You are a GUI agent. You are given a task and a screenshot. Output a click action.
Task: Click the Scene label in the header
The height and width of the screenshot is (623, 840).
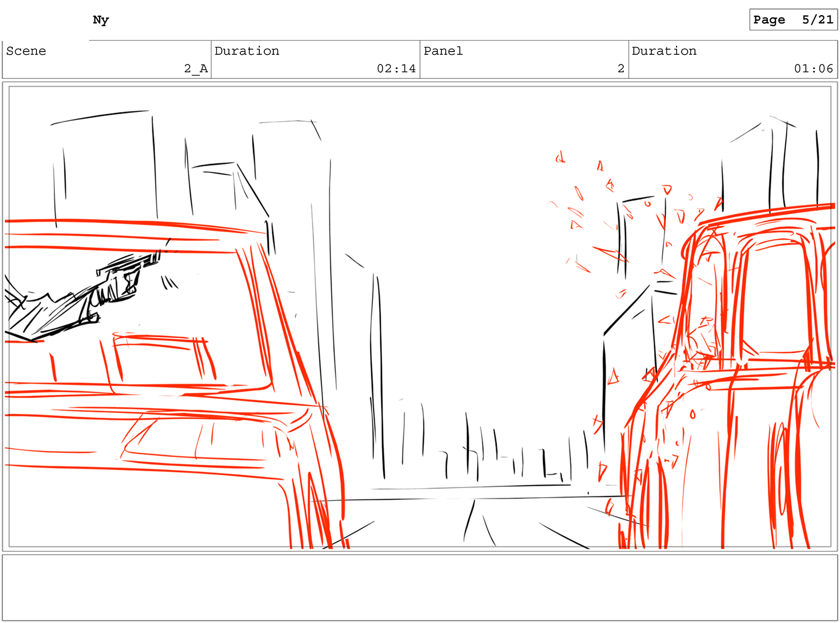point(26,51)
